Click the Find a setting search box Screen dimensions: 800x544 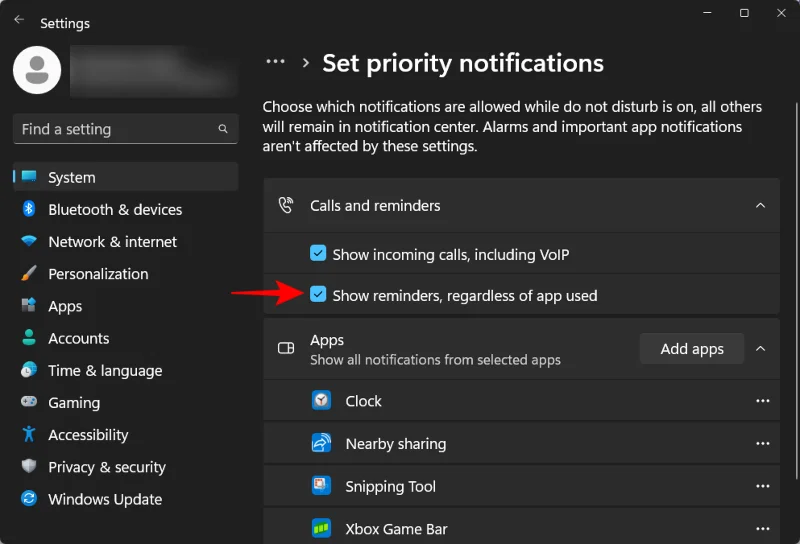tap(126, 129)
